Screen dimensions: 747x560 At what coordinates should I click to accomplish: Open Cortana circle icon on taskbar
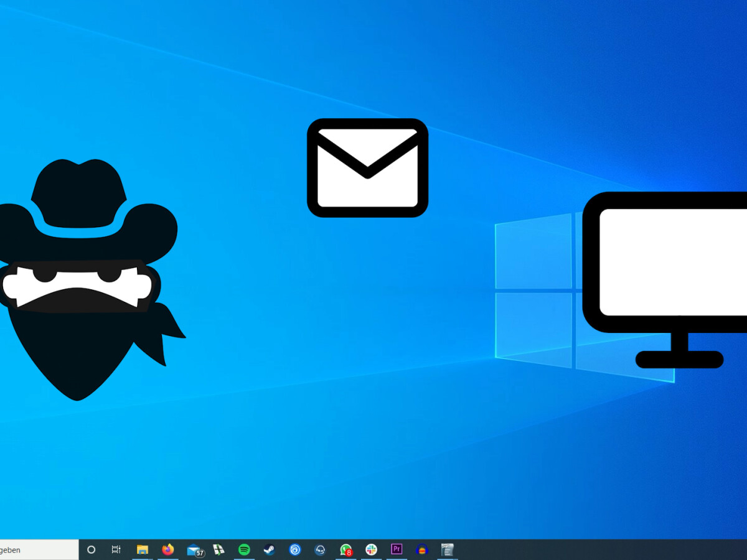click(x=92, y=549)
